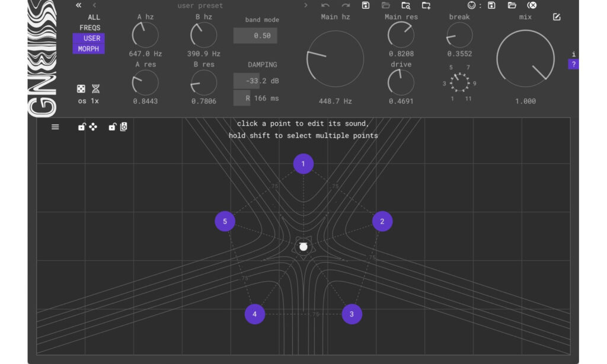This screenshot has height=364, width=607.
Task: Select the USER mode
Action: [89, 39]
